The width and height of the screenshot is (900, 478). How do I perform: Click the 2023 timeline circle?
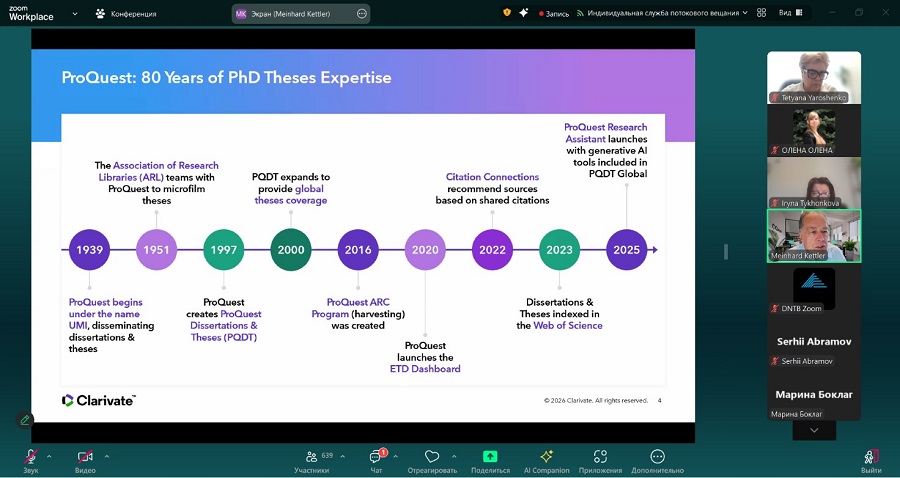click(x=560, y=250)
